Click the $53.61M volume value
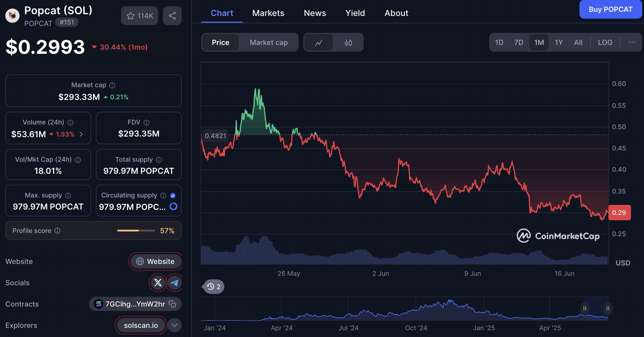This screenshot has height=337, width=644. tap(28, 134)
